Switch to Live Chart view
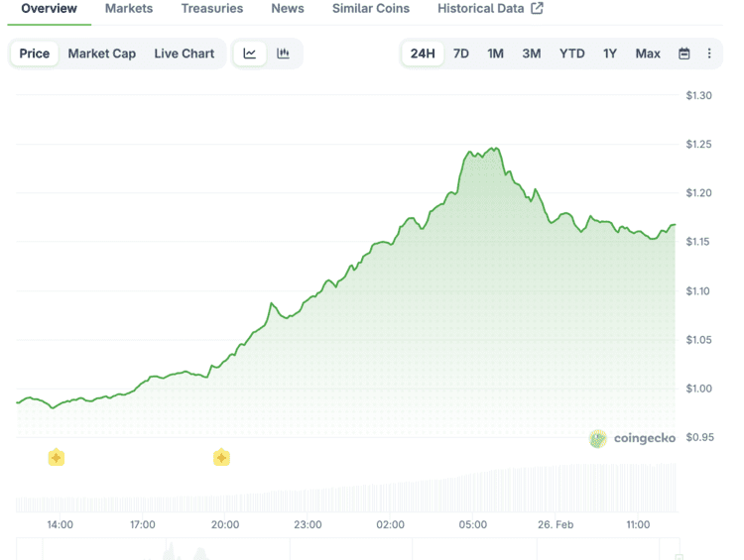 click(x=184, y=54)
